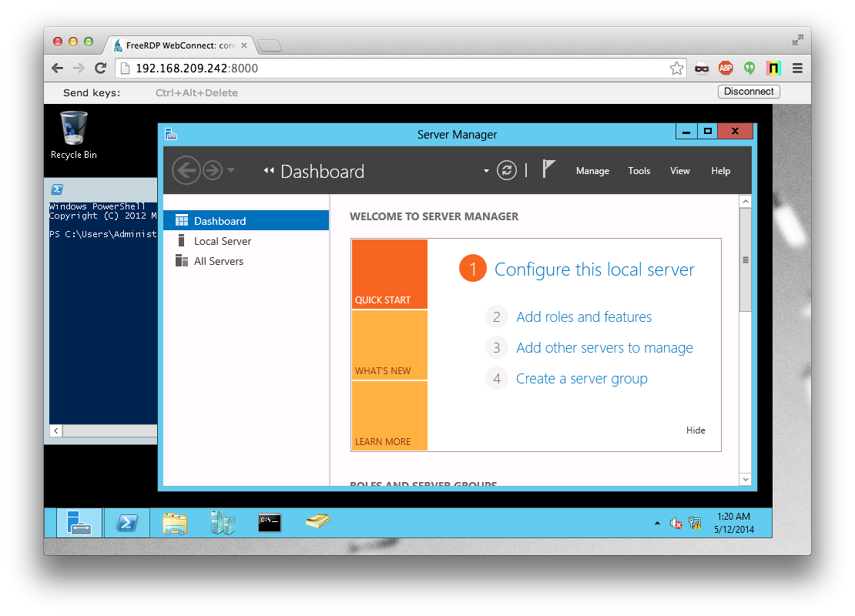The width and height of the screenshot is (855, 616).
Task: Open the notifications flag in Server Manager
Action: tap(548, 169)
